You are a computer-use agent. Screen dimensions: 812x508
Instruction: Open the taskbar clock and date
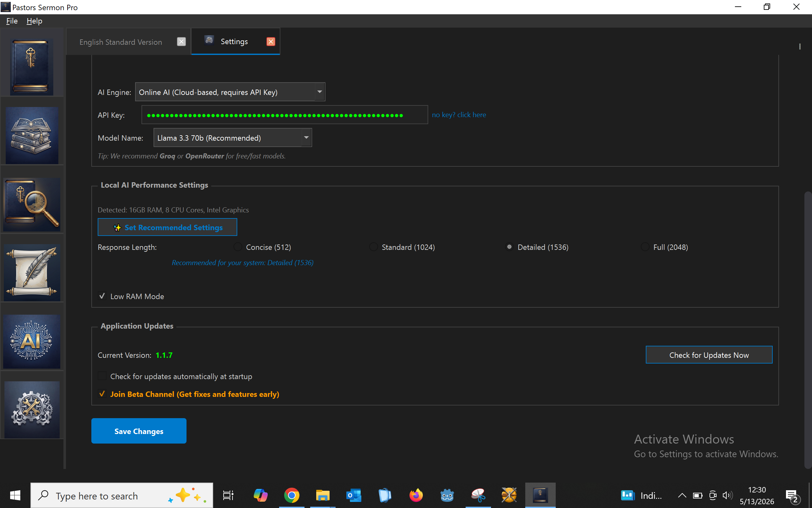(757, 495)
